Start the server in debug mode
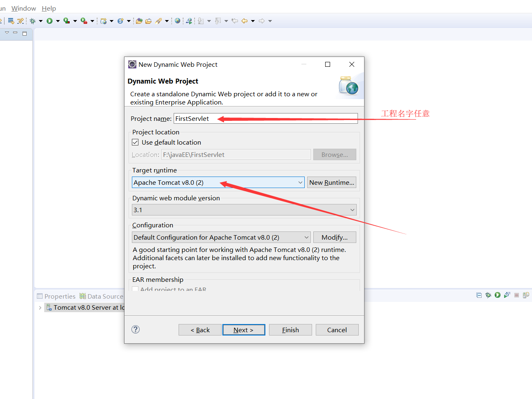 (x=488, y=295)
